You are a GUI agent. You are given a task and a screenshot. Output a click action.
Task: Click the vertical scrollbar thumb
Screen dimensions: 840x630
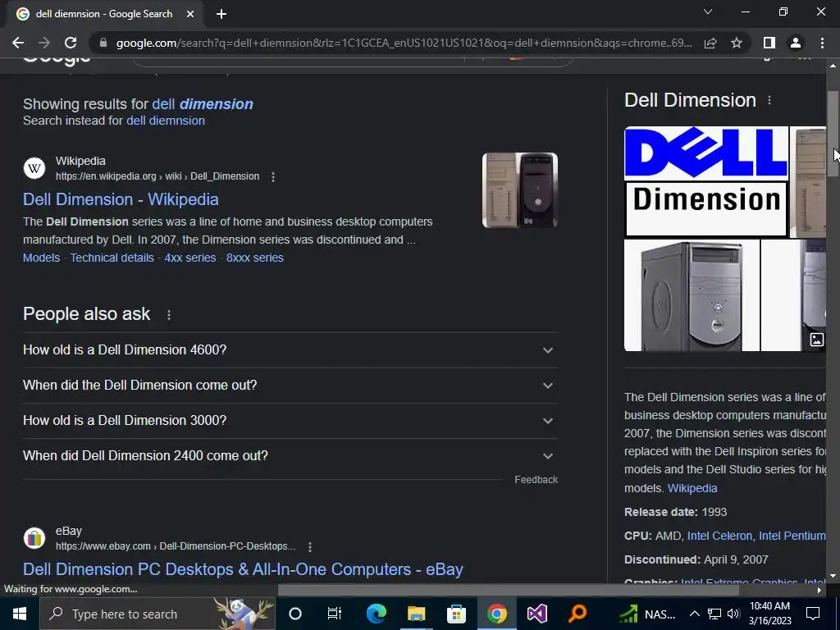click(833, 134)
